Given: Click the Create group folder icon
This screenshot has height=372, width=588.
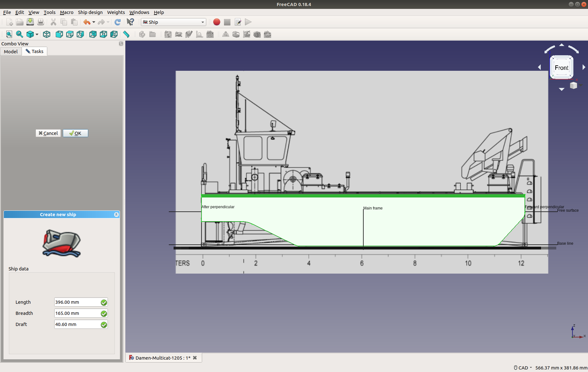Looking at the screenshot, I should point(153,34).
